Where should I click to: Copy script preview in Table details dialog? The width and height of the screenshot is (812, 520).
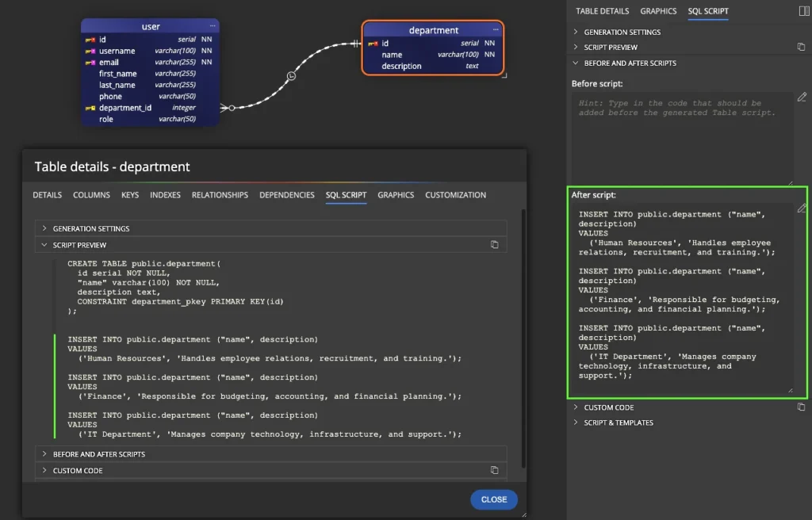[495, 245]
